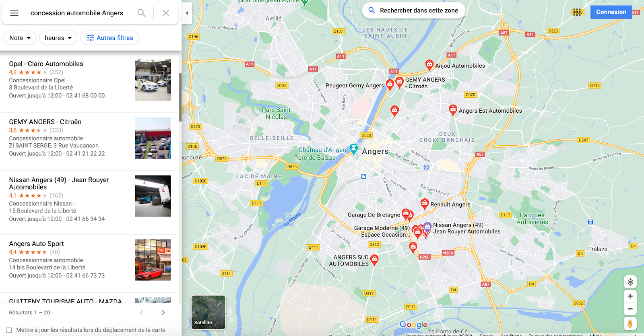The height and width of the screenshot is (336, 644).
Task: Zoom out with the minus button
Action: tap(630, 309)
